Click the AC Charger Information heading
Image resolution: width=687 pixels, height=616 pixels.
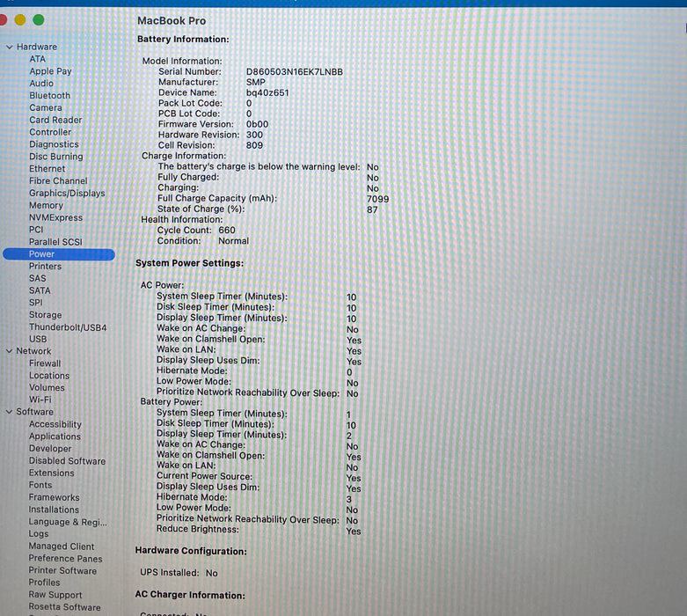190,595
